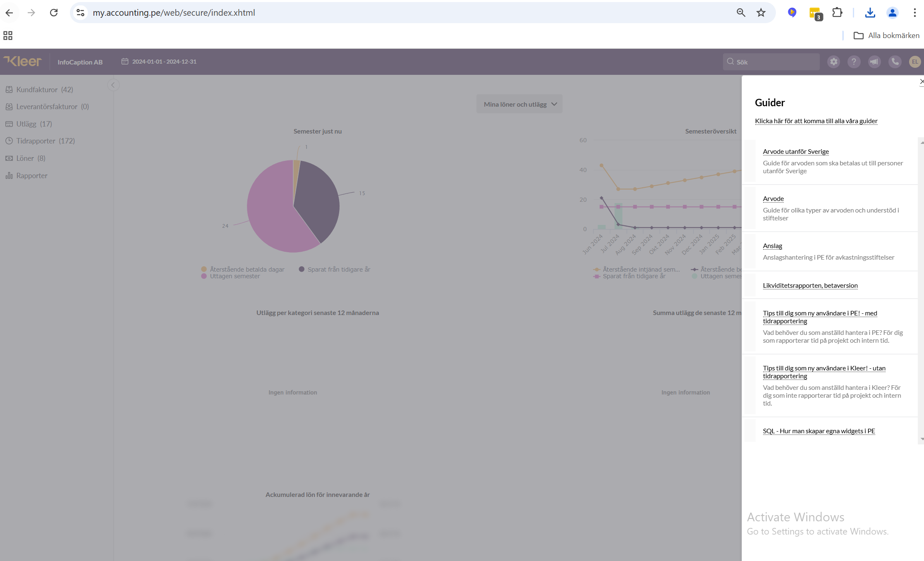This screenshot has width=924, height=561.
Task: Open Leverantörsfakturor (0) in sidebar
Action: pyautogui.click(x=53, y=107)
